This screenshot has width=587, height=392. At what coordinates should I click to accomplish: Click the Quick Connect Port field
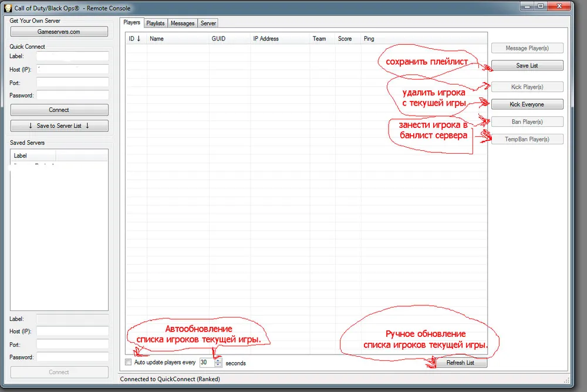73,82
